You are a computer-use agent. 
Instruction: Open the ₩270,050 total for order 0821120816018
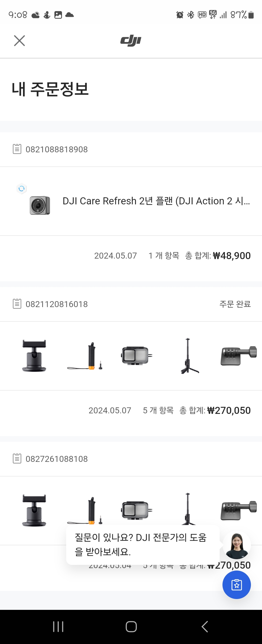pyautogui.click(x=228, y=410)
